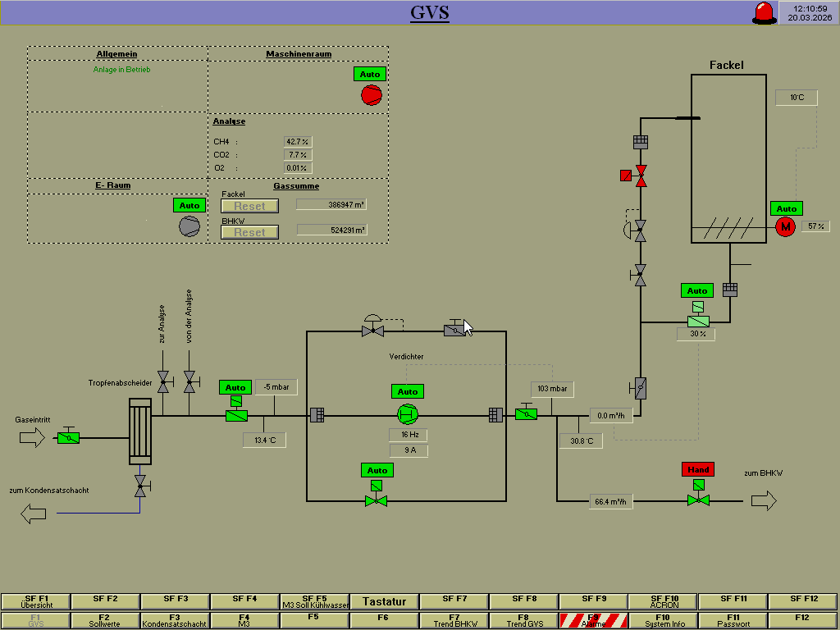Click the 57 % Fackel motor value

point(816,226)
